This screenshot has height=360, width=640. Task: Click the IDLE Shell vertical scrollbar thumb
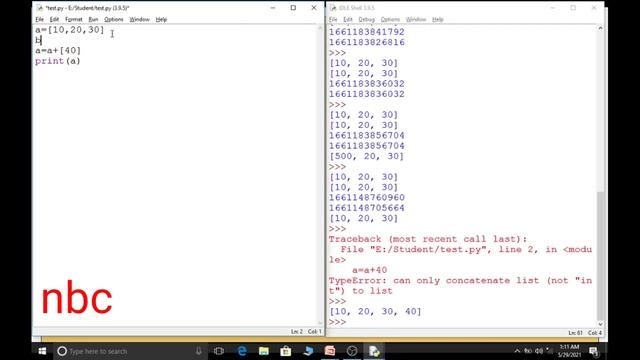[x=600, y=256]
